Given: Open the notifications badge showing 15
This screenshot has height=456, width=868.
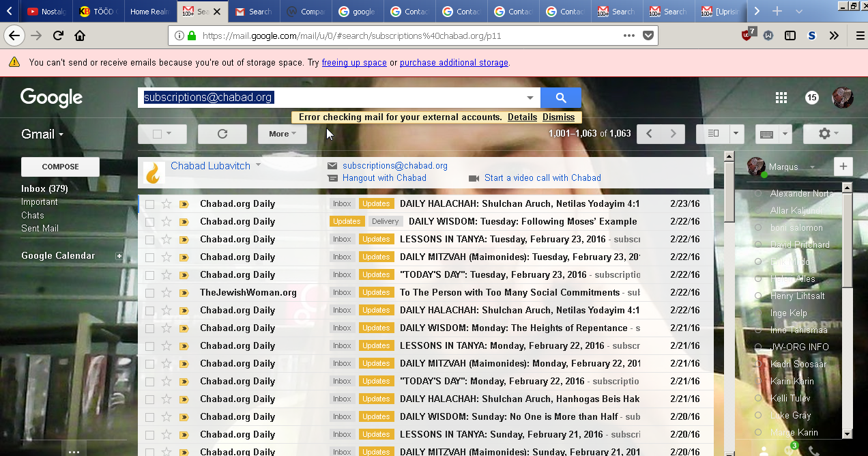Looking at the screenshot, I should [x=812, y=98].
